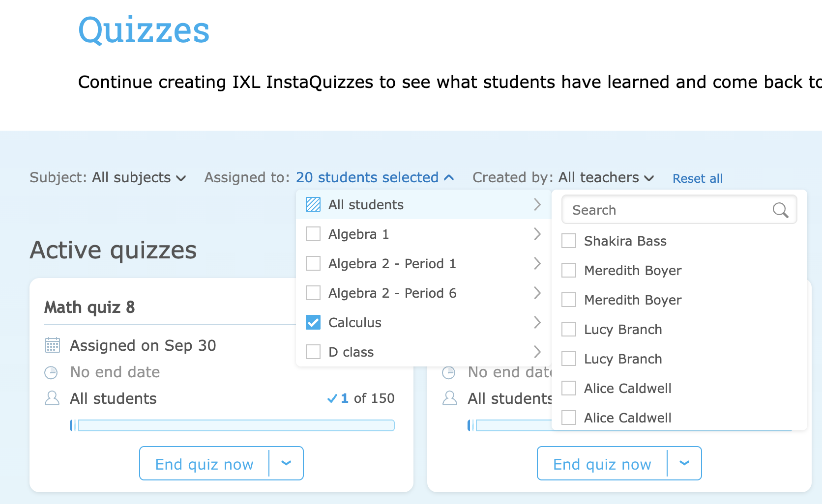
Task: Collapse the 20 students selected filter
Action: [x=449, y=177]
